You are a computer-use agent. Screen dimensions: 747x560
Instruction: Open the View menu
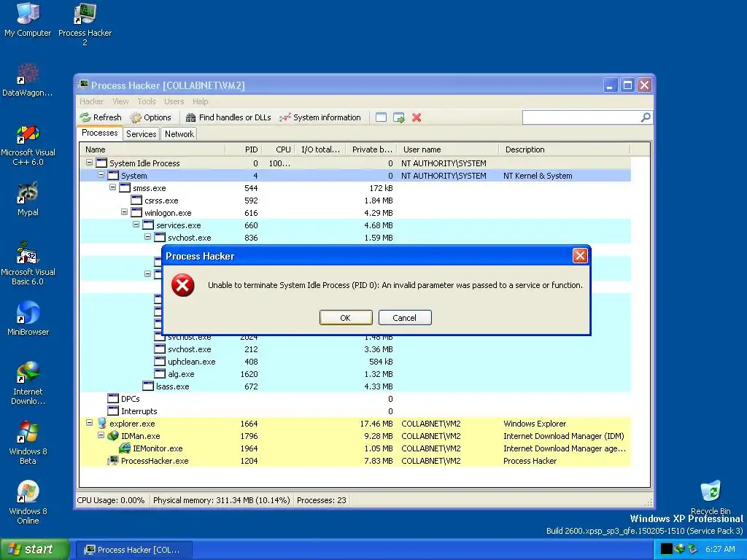(x=120, y=101)
